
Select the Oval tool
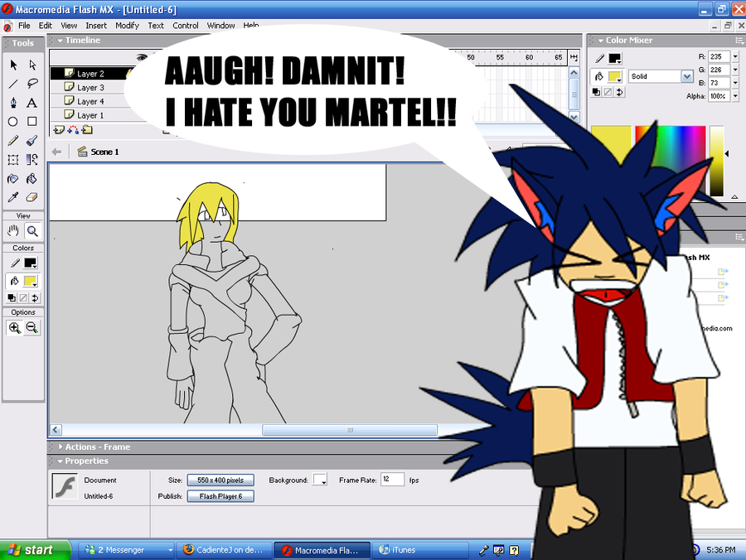13,122
